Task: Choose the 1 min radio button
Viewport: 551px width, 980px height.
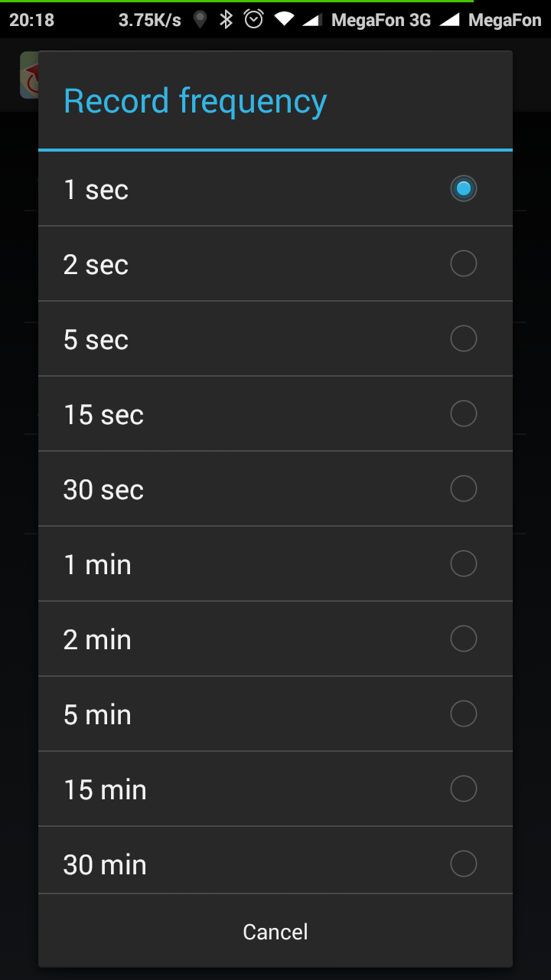Action: 463,563
